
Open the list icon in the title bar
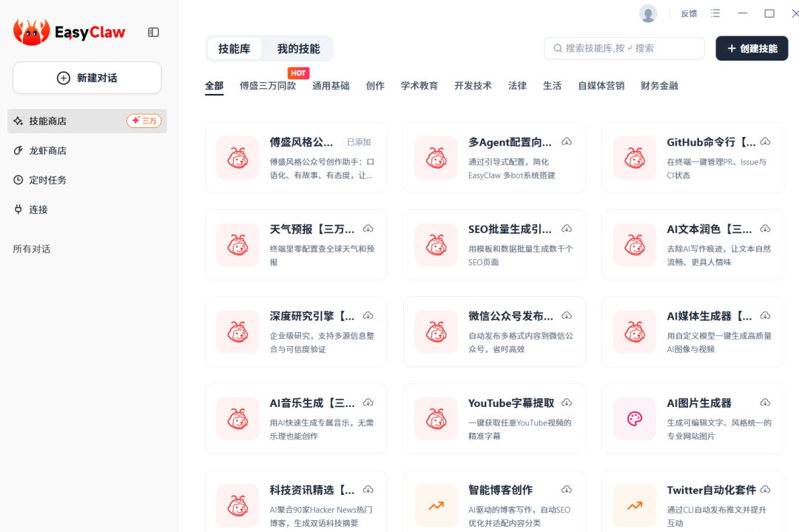point(715,13)
